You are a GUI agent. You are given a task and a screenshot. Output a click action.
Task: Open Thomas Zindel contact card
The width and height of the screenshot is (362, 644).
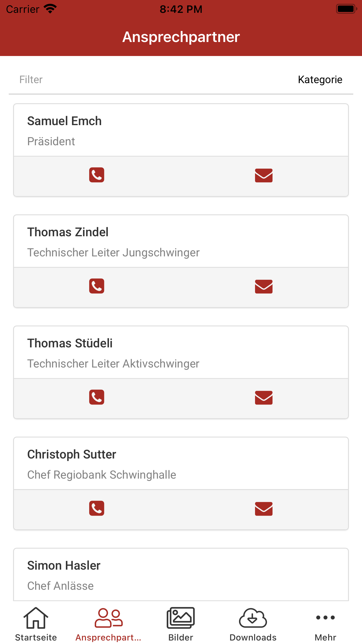pyautogui.click(x=181, y=241)
